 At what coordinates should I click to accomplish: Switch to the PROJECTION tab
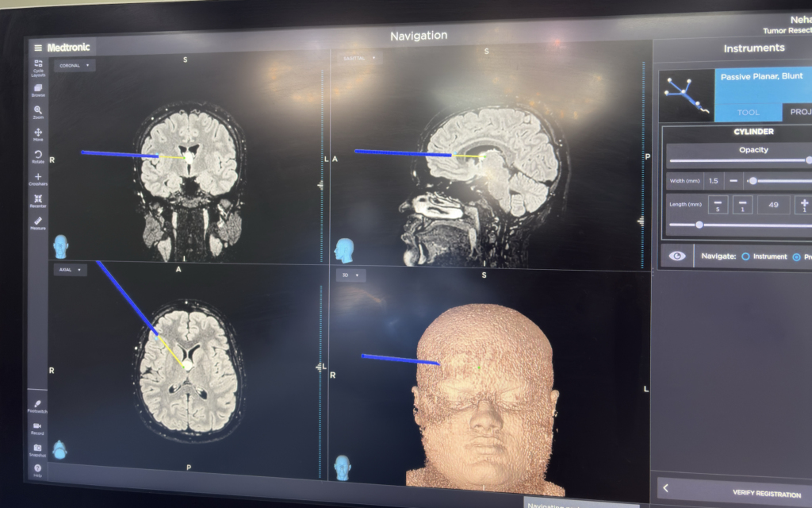click(x=799, y=113)
